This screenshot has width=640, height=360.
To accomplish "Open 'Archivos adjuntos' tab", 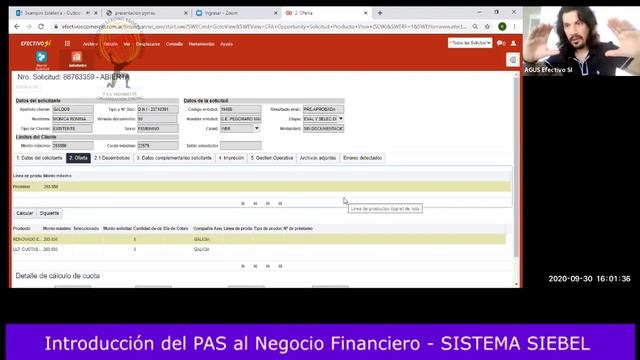I will pos(318,158).
